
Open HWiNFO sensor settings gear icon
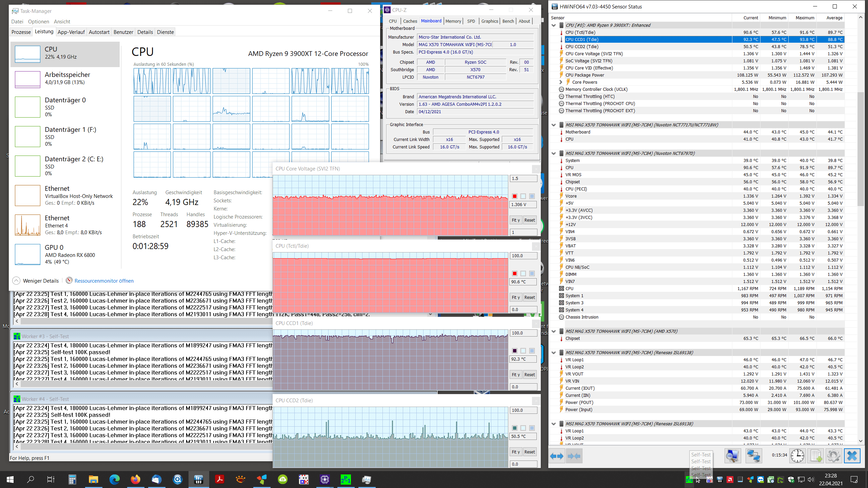[x=834, y=456]
